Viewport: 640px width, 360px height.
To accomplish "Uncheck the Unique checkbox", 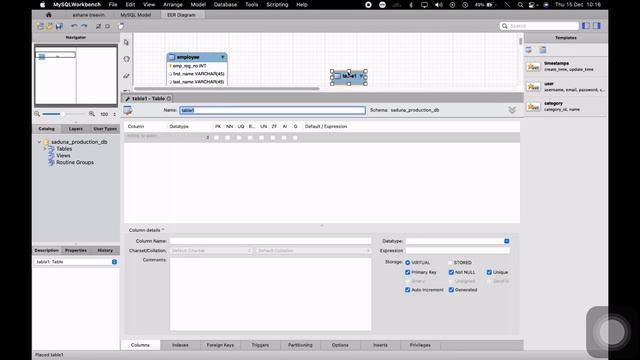I will [x=489, y=272].
